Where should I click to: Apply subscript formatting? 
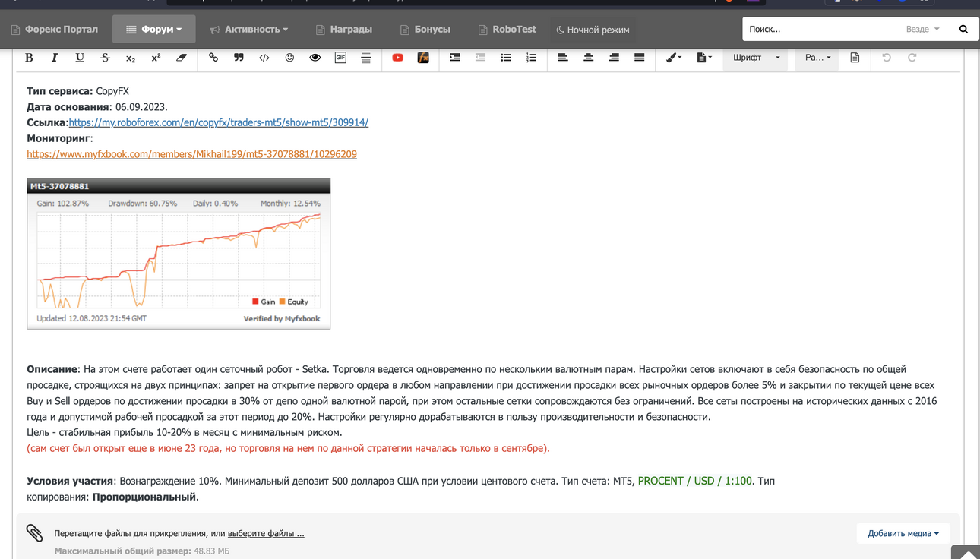(x=131, y=58)
